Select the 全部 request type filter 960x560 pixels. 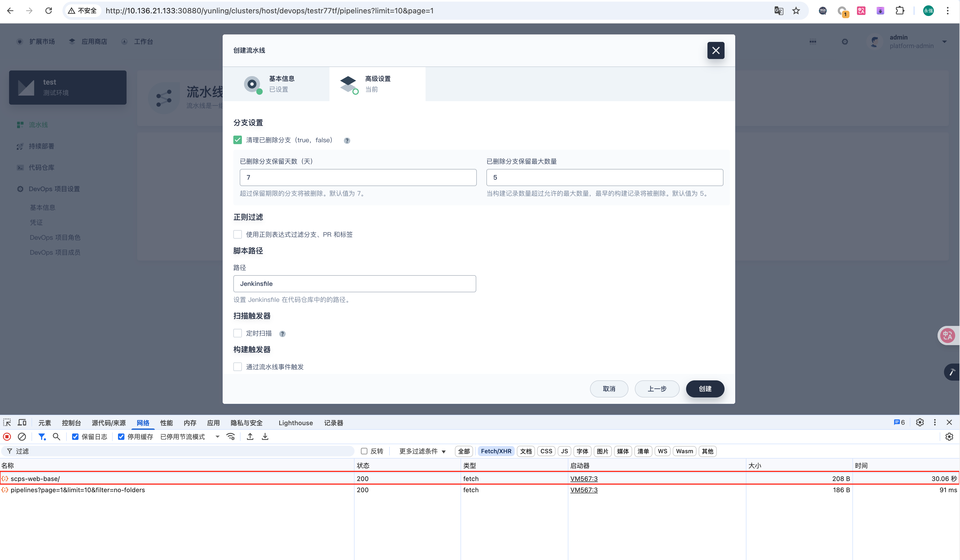click(x=464, y=451)
